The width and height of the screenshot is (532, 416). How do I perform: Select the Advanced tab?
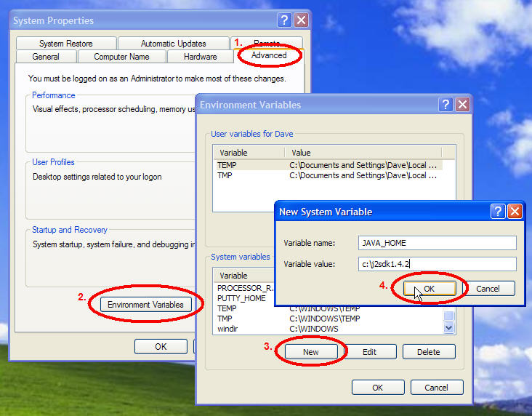pos(269,55)
